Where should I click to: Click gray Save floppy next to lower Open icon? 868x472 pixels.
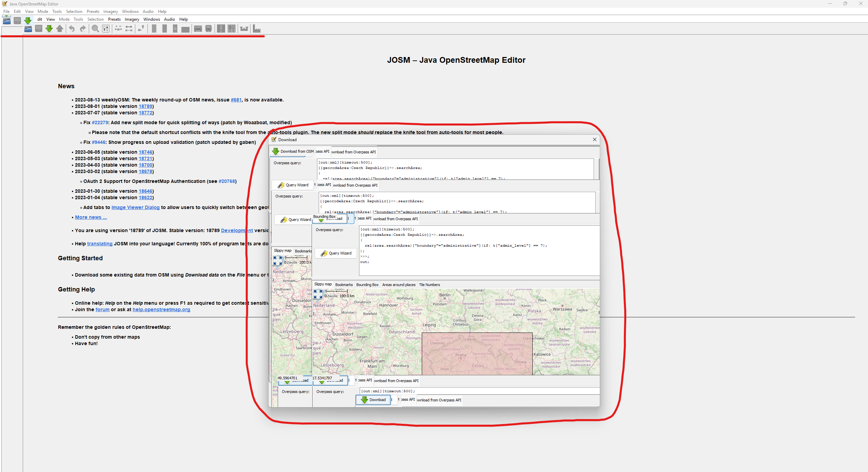point(39,29)
